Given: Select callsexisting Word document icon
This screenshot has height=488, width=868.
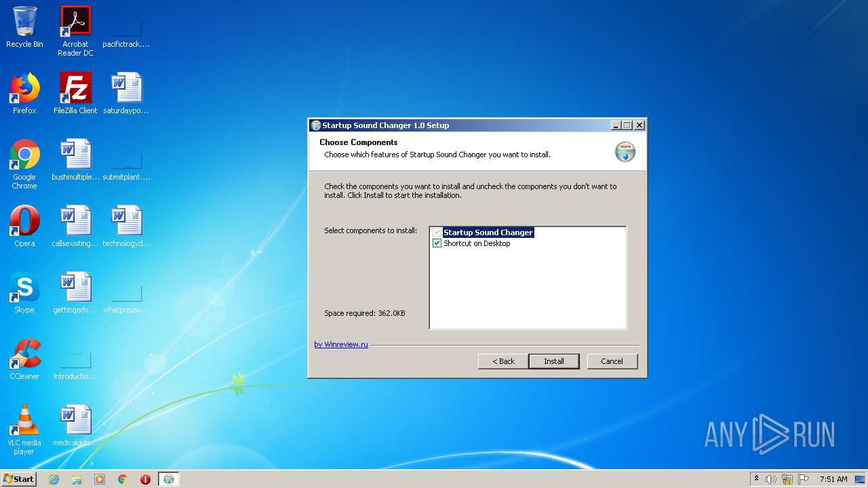Looking at the screenshot, I should [75, 226].
